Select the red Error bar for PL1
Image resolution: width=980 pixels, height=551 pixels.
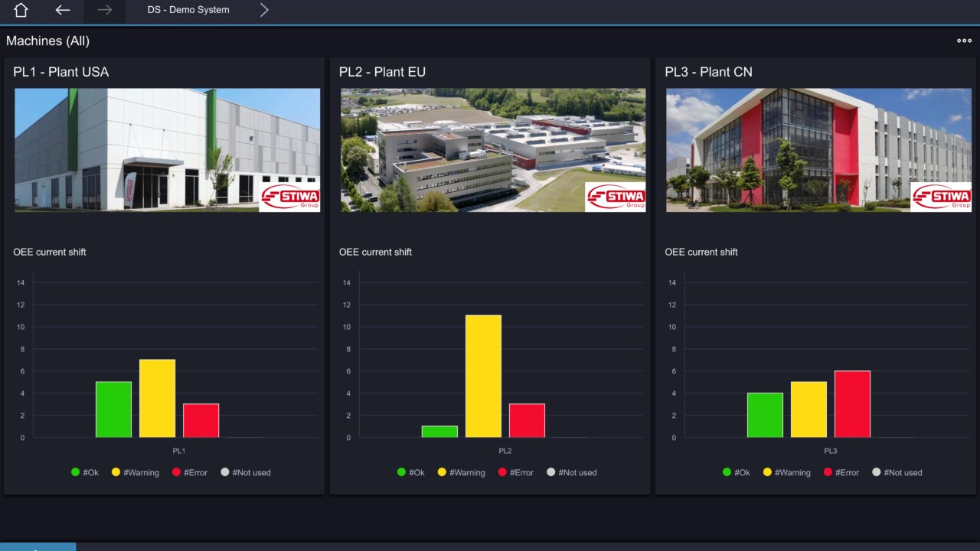[201, 421]
